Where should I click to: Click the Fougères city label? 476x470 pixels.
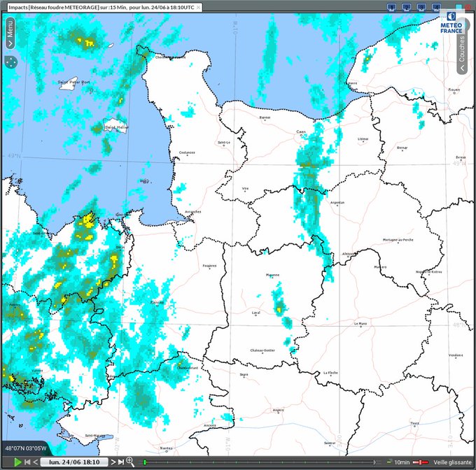coord(209,266)
